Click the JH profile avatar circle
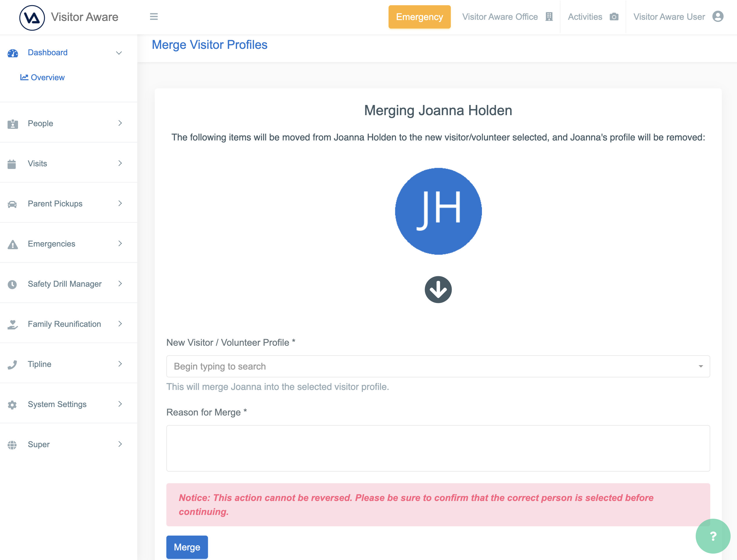The height and width of the screenshot is (560, 737). pos(438,211)
